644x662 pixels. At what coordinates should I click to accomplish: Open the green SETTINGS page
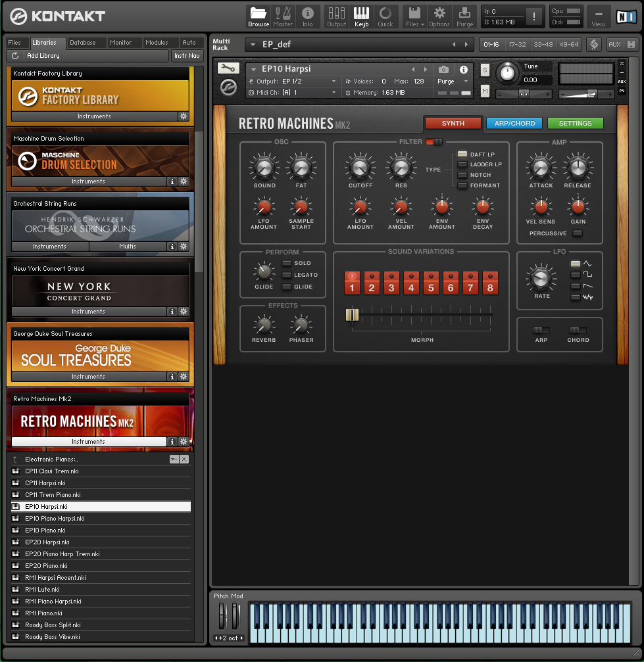(x=576, y=124)
